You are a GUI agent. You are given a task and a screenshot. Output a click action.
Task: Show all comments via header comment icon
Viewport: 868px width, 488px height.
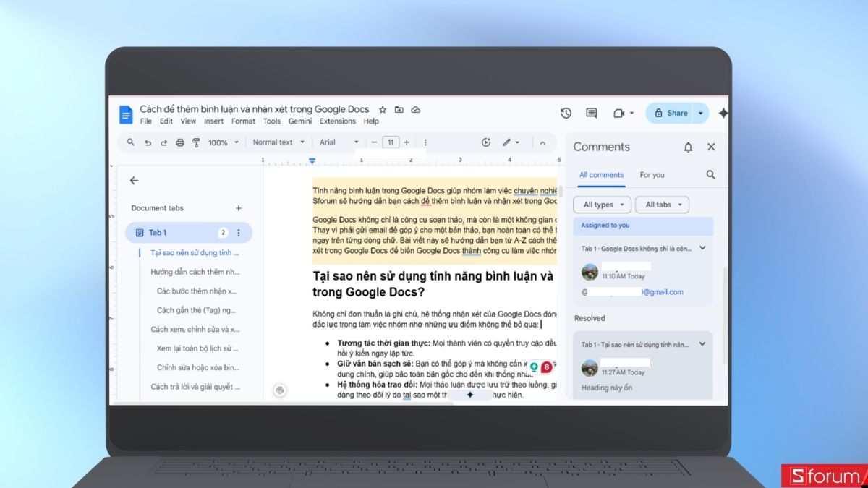pos(592,114)
